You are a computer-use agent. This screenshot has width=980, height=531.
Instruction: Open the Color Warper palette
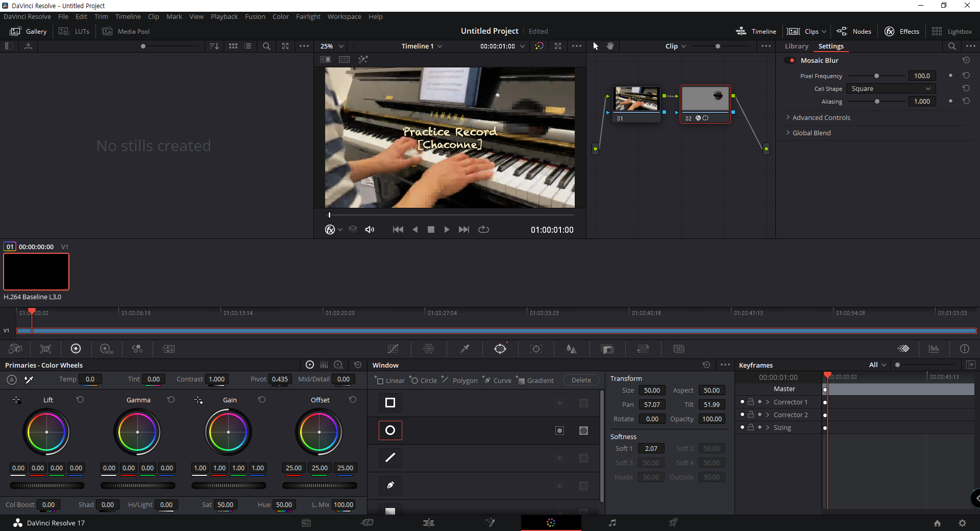click(429, 349)
